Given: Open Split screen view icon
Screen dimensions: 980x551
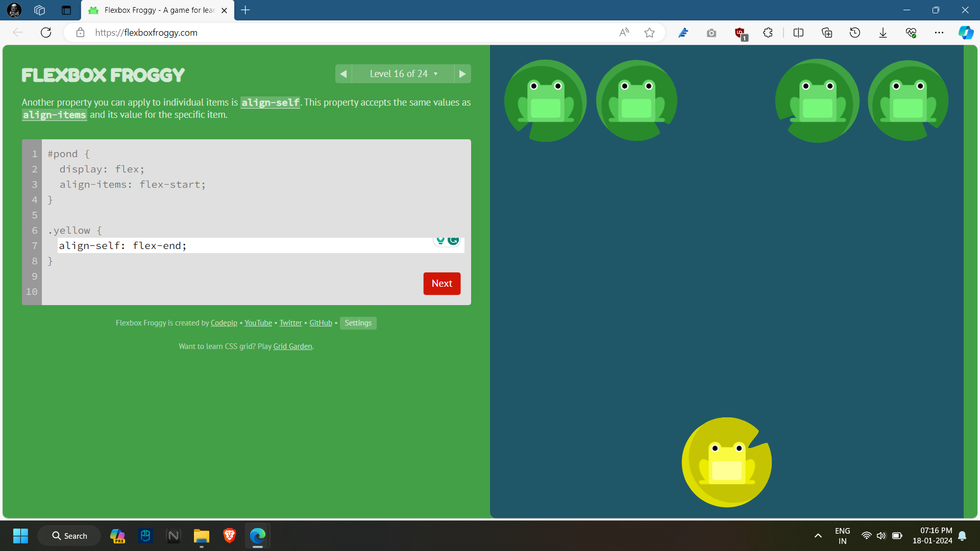Looking at the screenshot, I should [798, 33].
